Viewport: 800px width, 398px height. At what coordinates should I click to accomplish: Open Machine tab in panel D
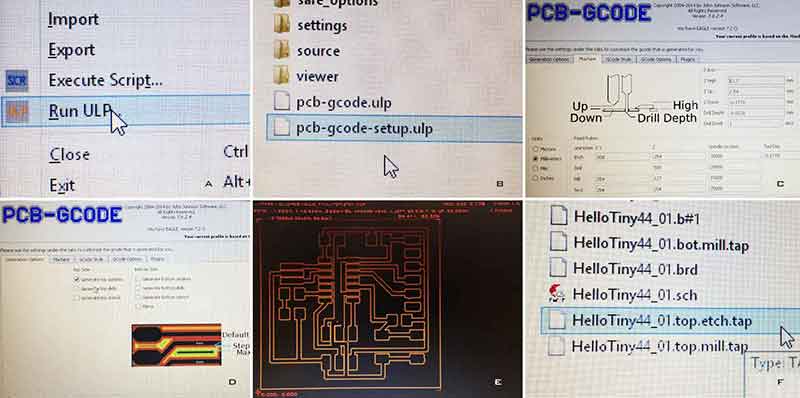pyautogui.click(x=61, y=260)
